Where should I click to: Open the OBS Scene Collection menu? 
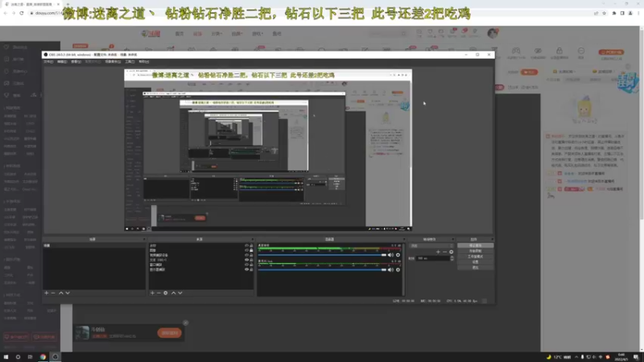point(113,62)
